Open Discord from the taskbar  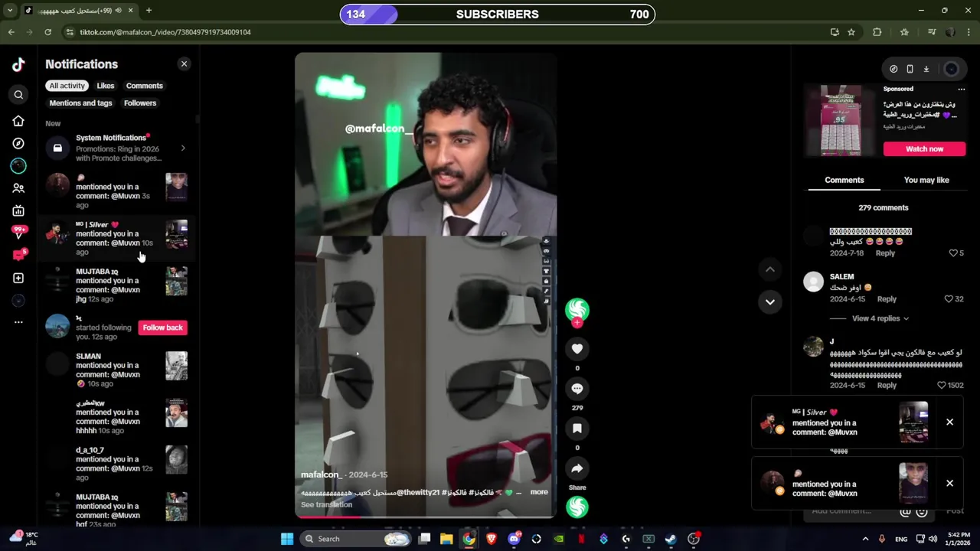point(514,539)
